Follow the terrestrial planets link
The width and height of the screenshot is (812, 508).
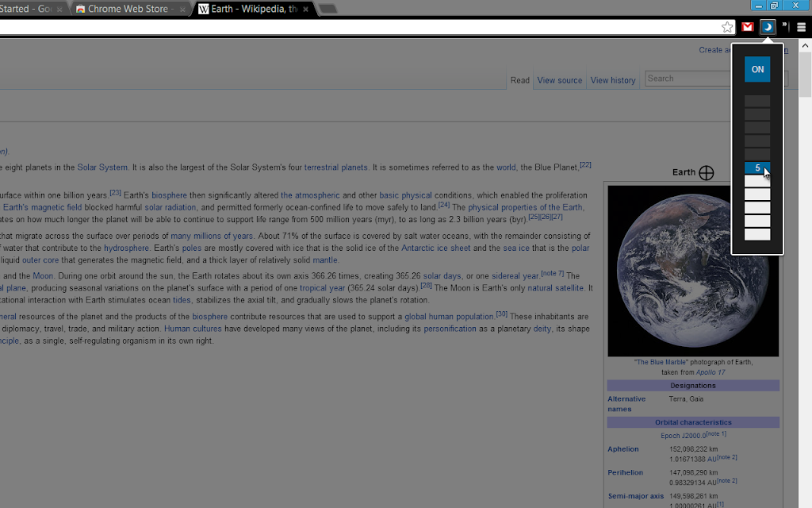click(x=335, y=167)
